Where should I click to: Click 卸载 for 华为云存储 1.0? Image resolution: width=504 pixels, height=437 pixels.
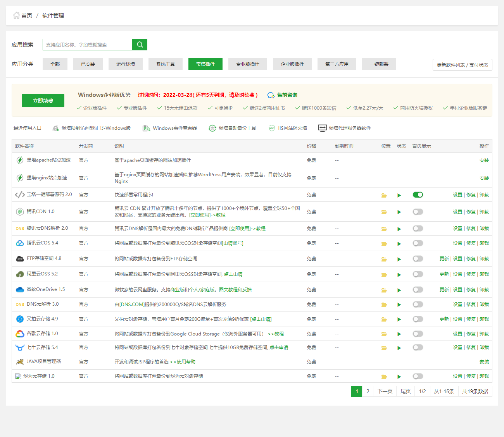(484, 376)
